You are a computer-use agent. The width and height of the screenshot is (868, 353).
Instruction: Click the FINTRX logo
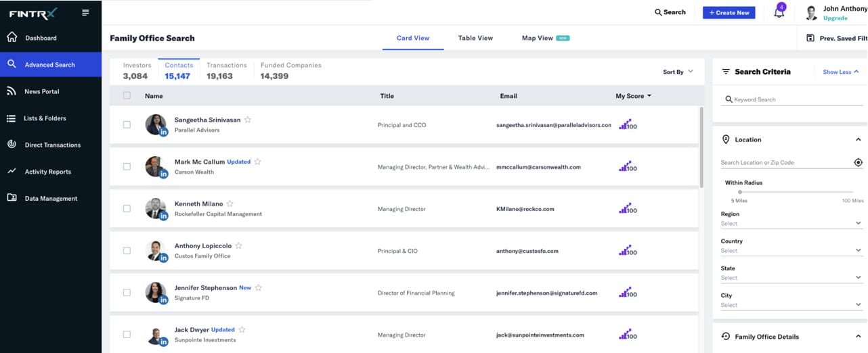coord(32,13)
